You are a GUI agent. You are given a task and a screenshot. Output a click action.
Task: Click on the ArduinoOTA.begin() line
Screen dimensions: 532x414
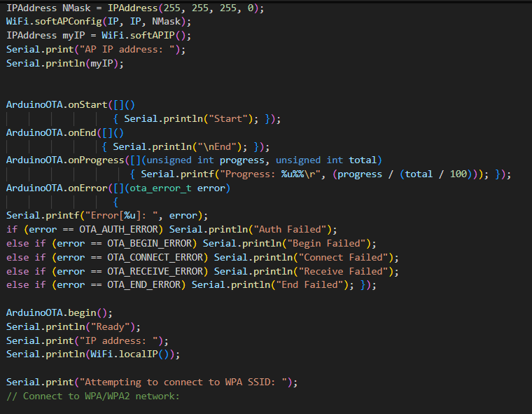(x=59, y=312)
